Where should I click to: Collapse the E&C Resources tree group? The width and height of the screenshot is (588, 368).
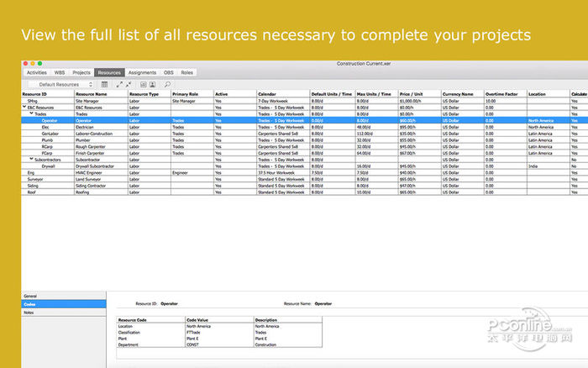24,108
